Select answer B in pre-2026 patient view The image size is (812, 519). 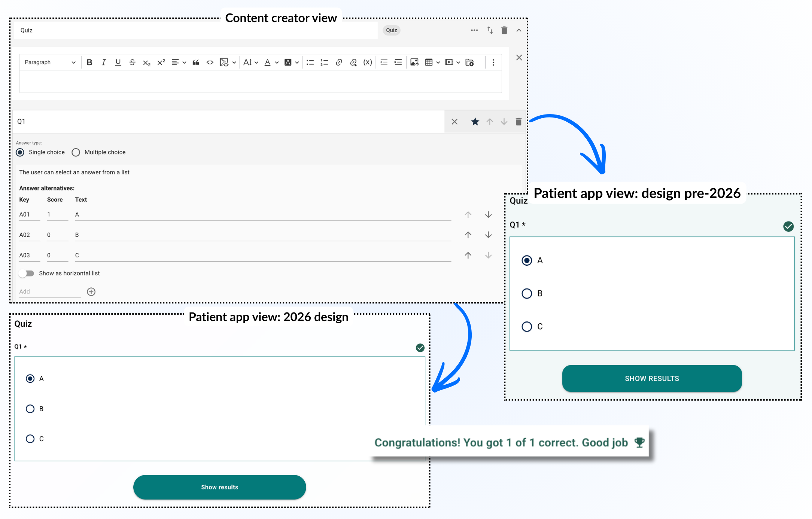pyautogui.click(x=527, y=293)
